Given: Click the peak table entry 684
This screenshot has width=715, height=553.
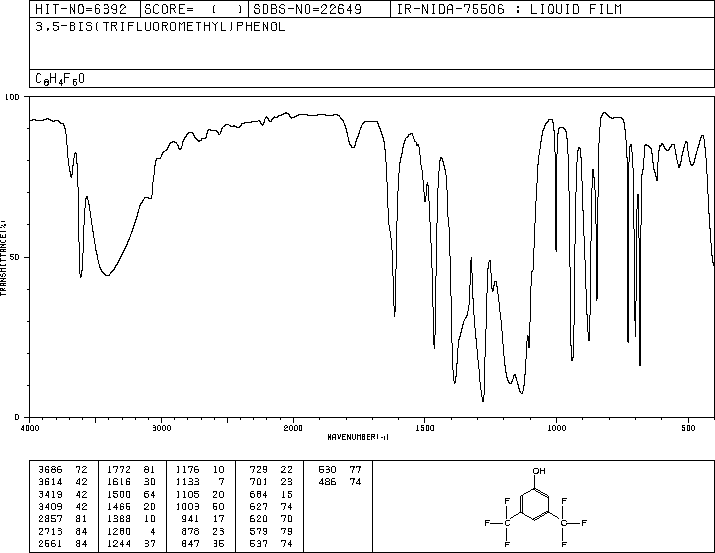Looking at the screenshot, I should (259, 494).
